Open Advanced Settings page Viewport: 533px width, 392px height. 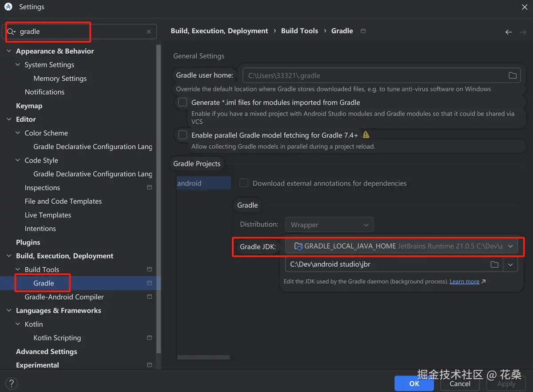pos(46,352)
